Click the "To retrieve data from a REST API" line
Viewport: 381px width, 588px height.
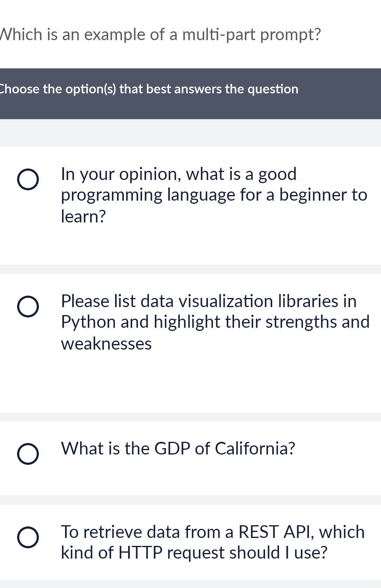[213, 532]
